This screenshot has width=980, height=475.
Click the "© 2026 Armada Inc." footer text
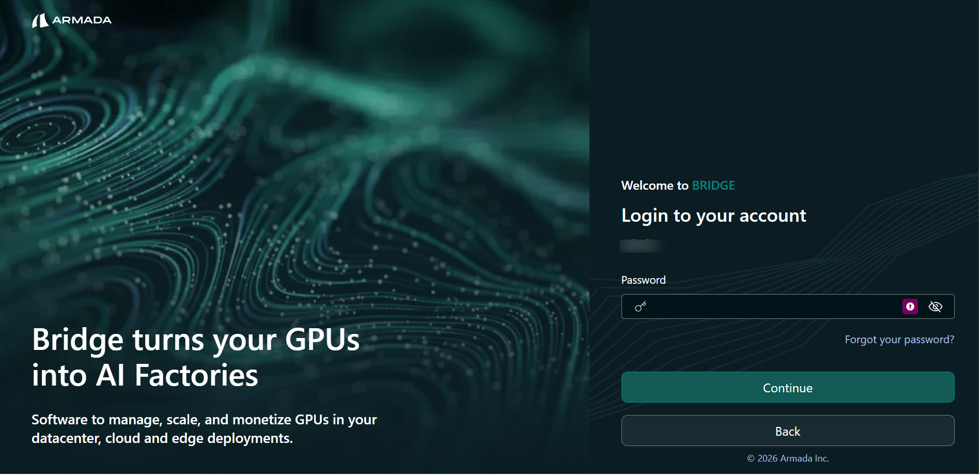788,458
